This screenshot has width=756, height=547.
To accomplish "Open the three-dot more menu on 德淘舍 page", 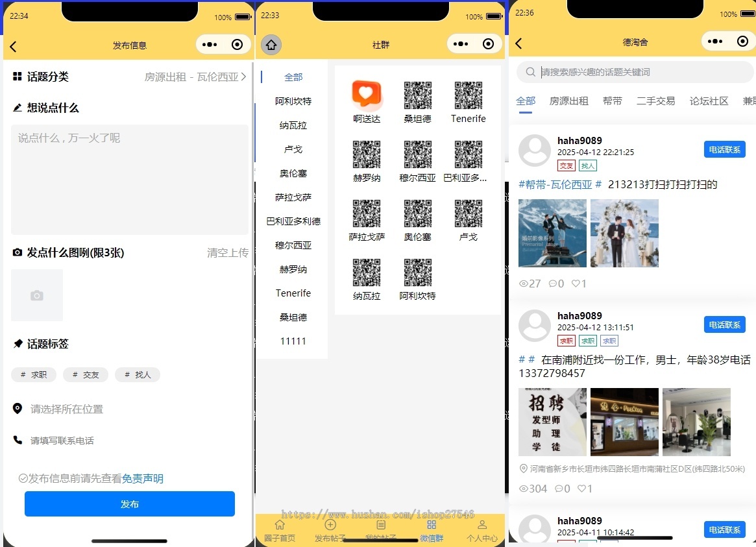I will click(714, 42).
